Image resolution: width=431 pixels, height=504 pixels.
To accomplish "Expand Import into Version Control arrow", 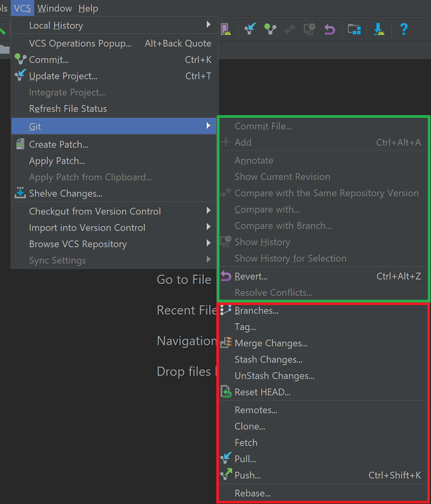I will (x=208, y=227).
